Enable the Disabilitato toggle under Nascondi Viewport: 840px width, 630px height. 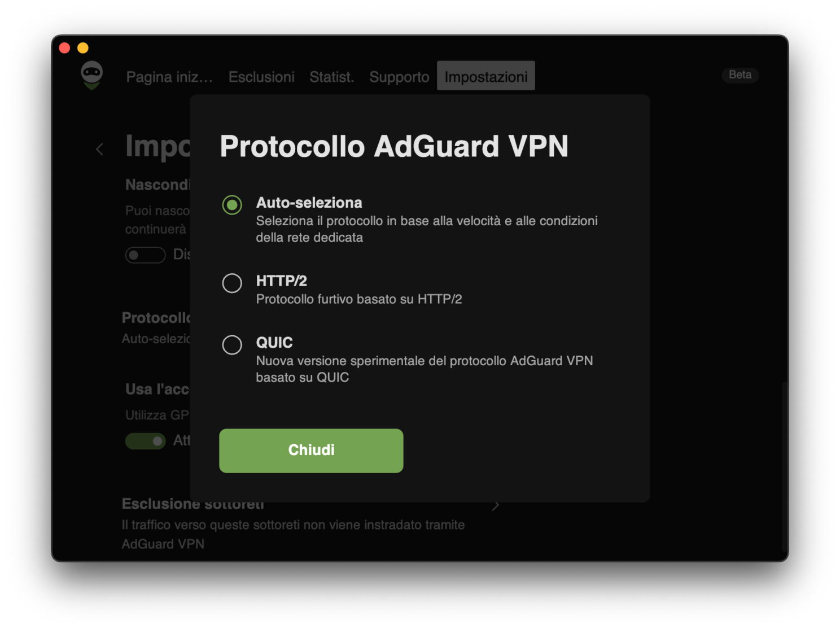click(x=145, y=255)
